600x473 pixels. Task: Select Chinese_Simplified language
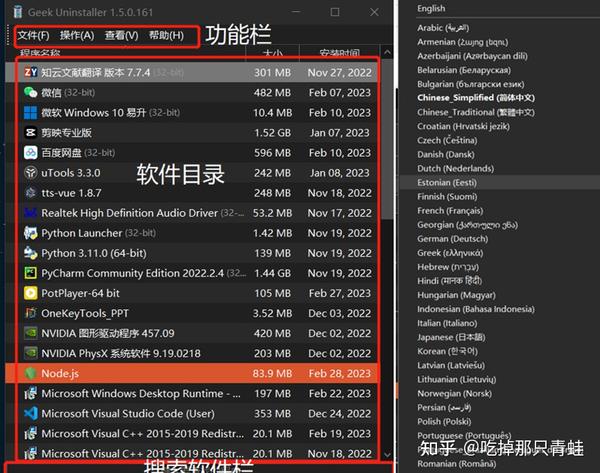click(476, 98)
